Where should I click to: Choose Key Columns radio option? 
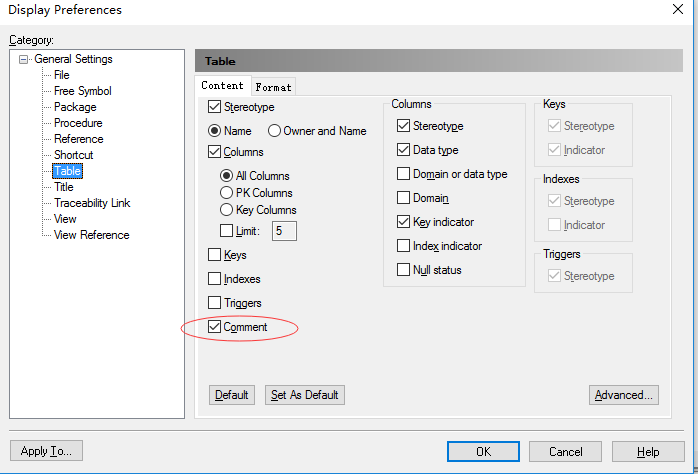pos(226,210)
